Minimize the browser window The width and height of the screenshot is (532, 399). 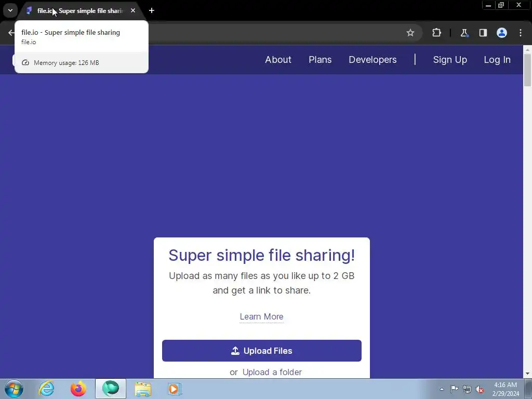tap(488, 5)
